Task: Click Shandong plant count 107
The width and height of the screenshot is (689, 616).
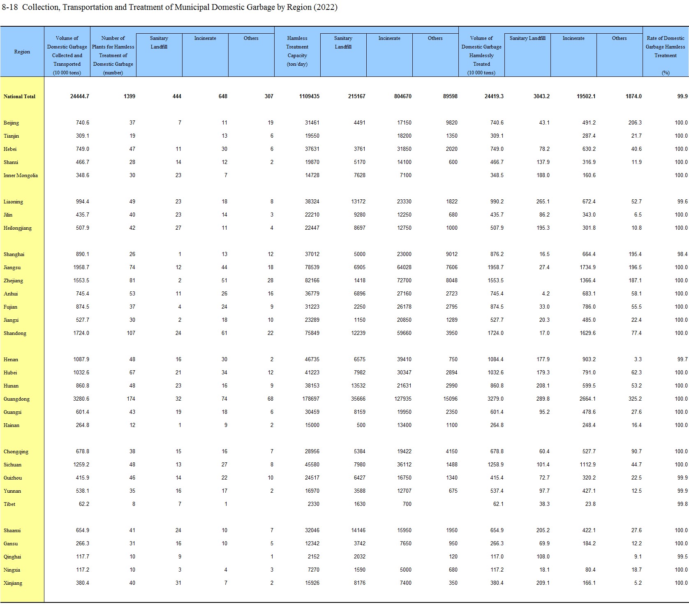Action: tap(131, 333)
